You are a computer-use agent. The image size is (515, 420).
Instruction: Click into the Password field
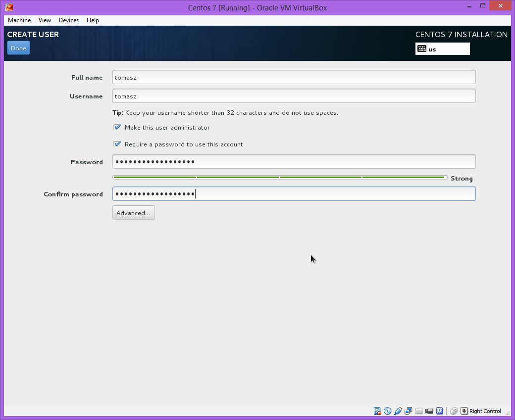click(x=294, y=161)
